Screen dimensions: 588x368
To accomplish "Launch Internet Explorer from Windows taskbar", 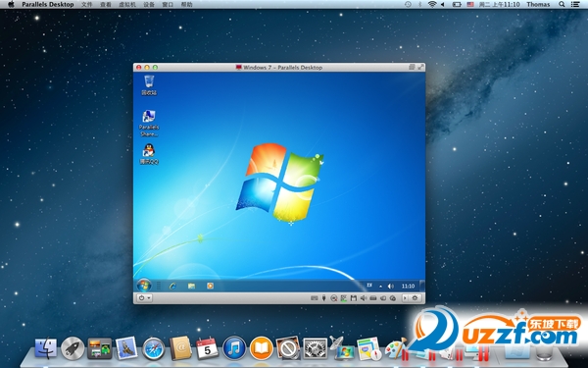I will click(172, 287).
